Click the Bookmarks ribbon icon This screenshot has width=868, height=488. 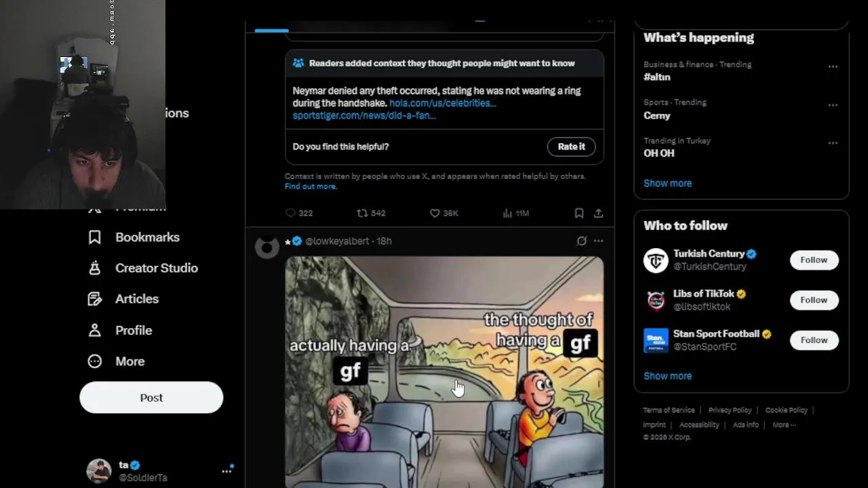pos(95,237)
